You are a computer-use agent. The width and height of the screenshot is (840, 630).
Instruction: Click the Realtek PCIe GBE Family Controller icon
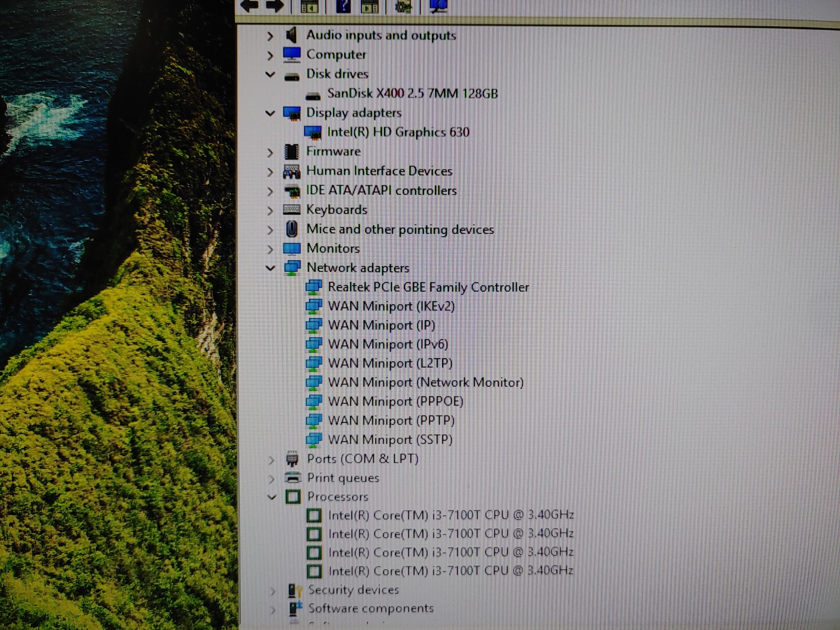pos(315,287)
